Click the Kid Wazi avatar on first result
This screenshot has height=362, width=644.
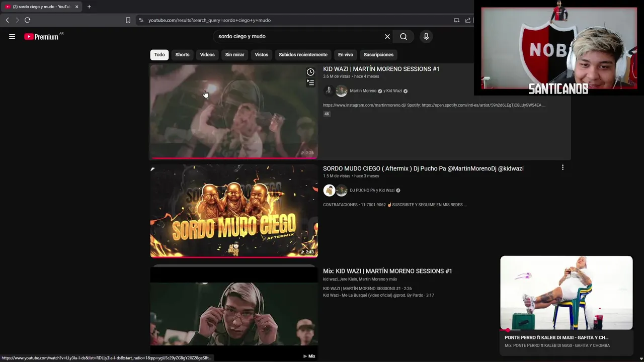pos(342,91)
